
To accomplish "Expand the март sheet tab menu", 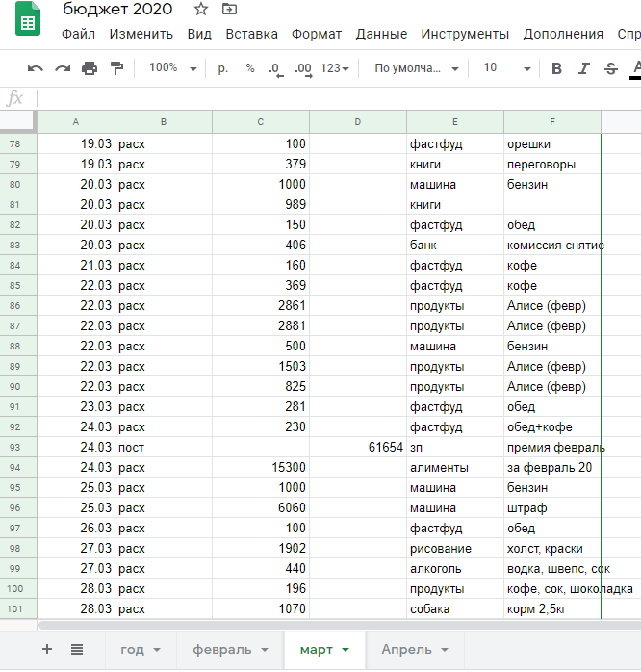I will click(x=346, y=650).
